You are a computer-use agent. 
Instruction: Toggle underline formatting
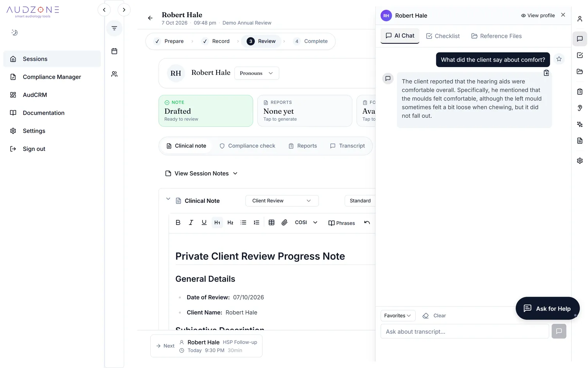pyautogui.click(x=204, y=223)
